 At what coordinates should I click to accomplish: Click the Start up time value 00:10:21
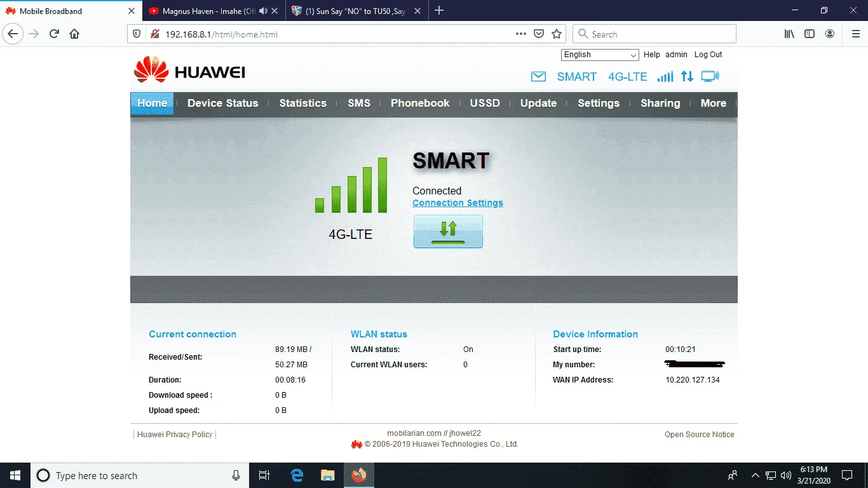(x=681, y=349)
